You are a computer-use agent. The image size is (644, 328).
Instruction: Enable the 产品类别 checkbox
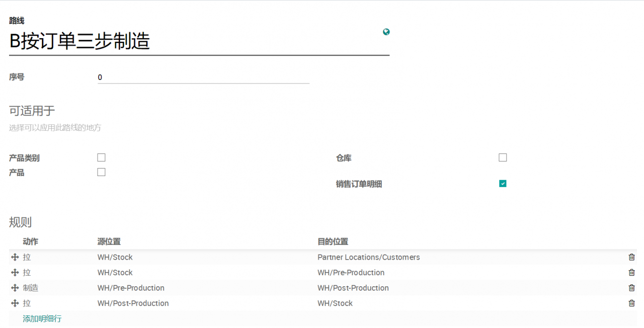click(101, 157)
